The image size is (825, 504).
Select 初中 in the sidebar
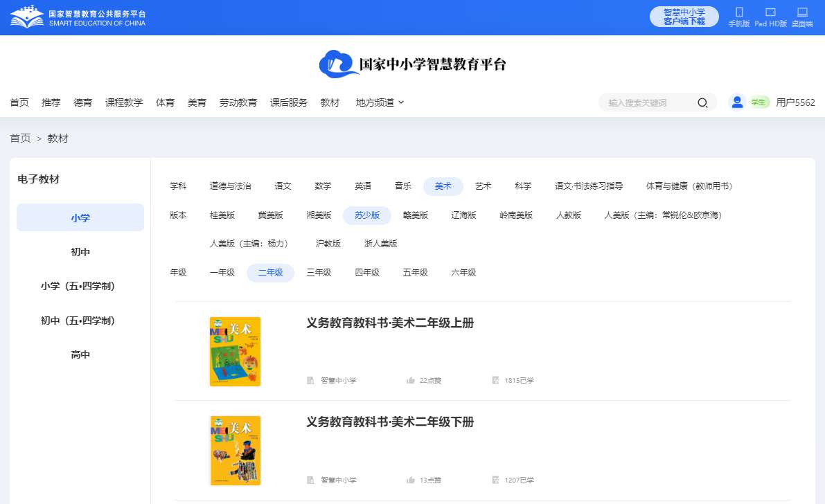80,252
